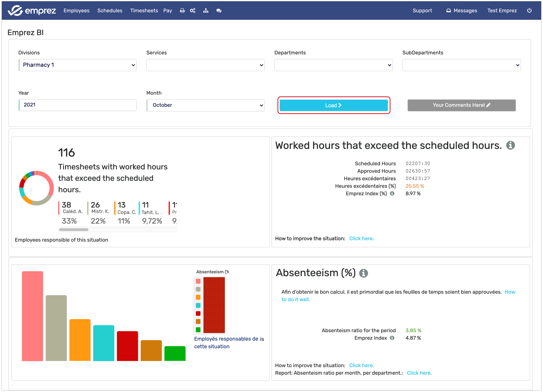Image resolution: width=543 pixels, height=392 pixels.
Task: Click the pink legend swatch in Absenteeism legend
Action: (198, 281)
